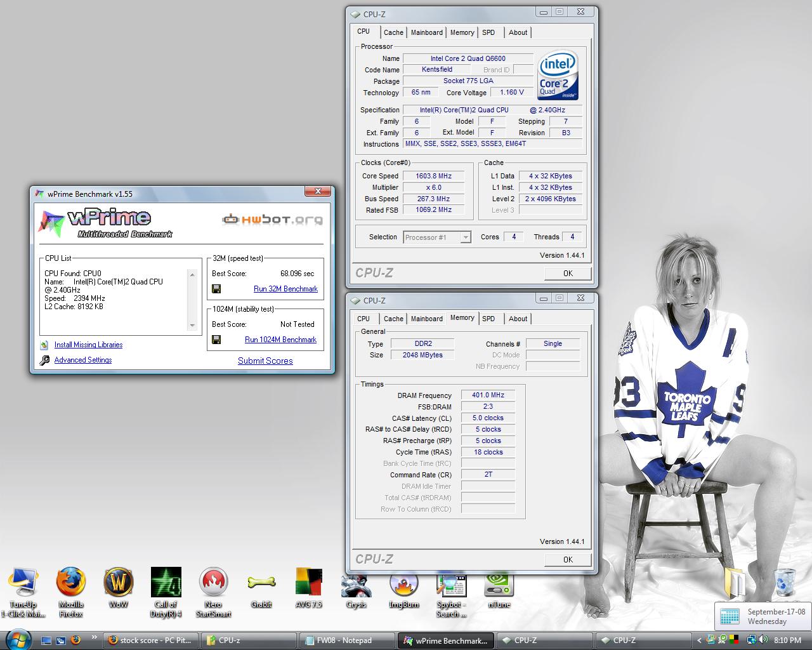812x650 pixels.
Task: Click the Size 2048 MBytes value
Action: [x=422, y=355]
